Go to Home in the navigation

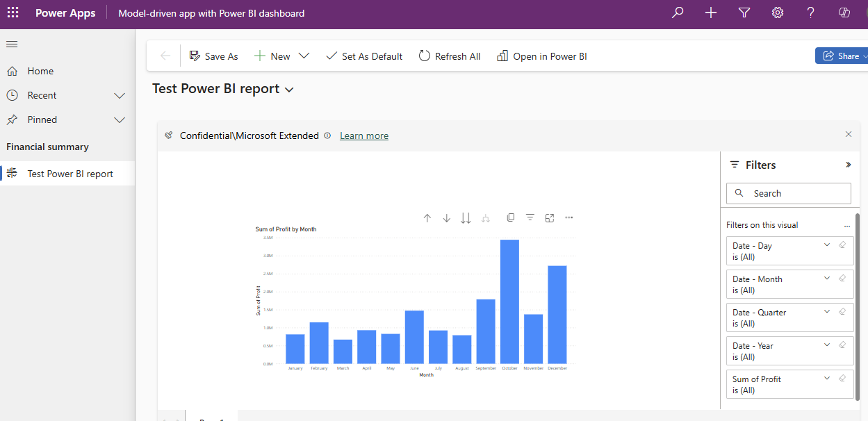(40, 71)
